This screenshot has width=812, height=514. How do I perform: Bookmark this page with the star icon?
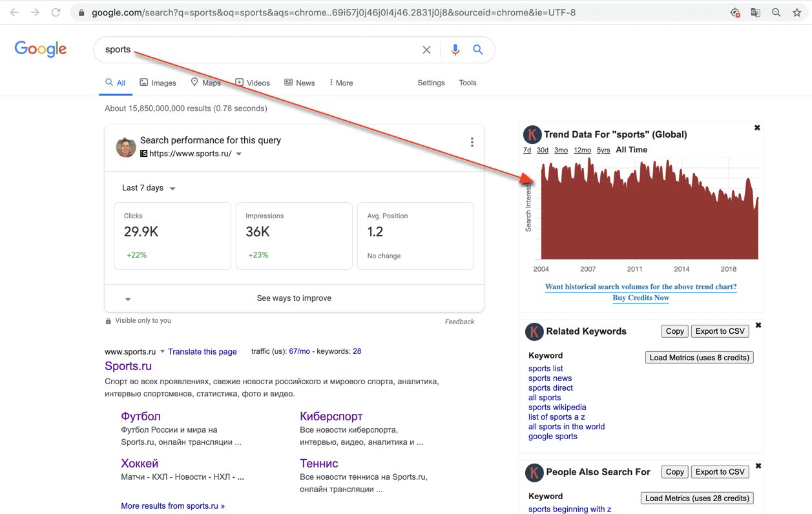point(796,12)
